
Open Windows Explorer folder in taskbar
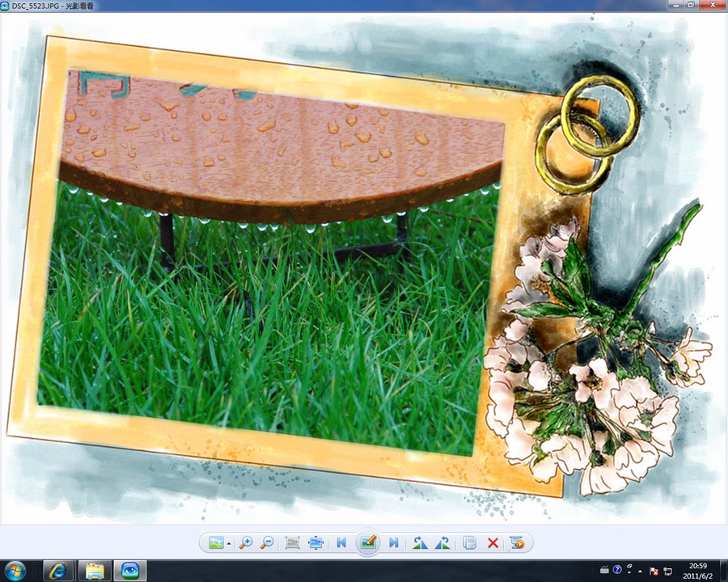click(95, 570)
